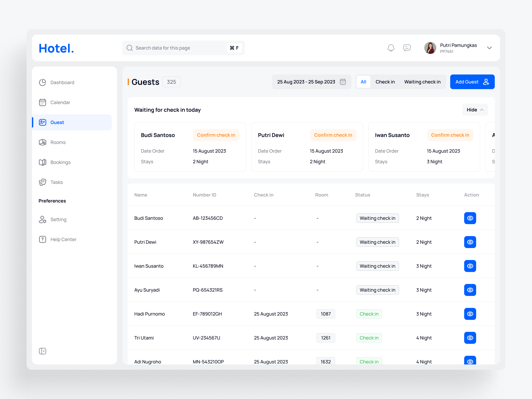
Task: Click the search data input field
Action: (x=183, y=48)
